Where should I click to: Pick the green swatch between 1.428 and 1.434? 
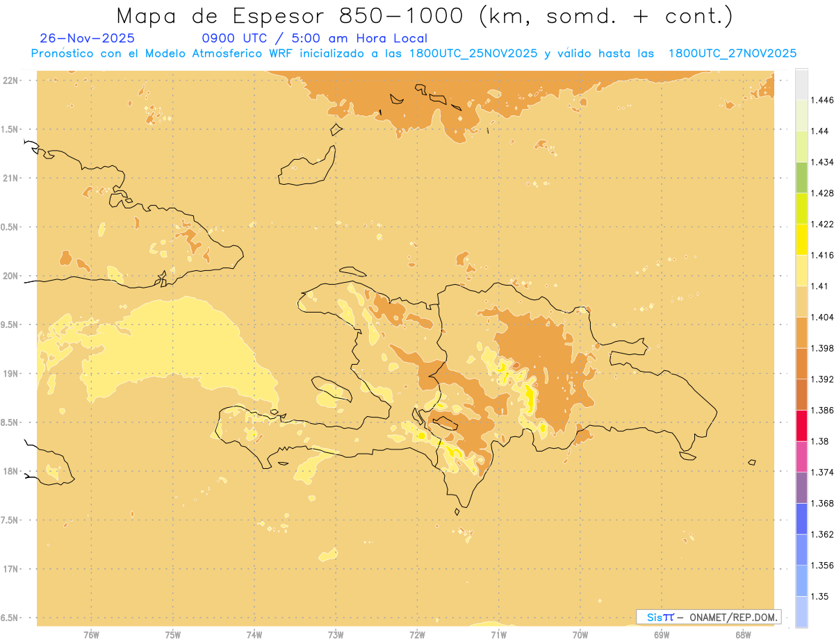[801, 178]
